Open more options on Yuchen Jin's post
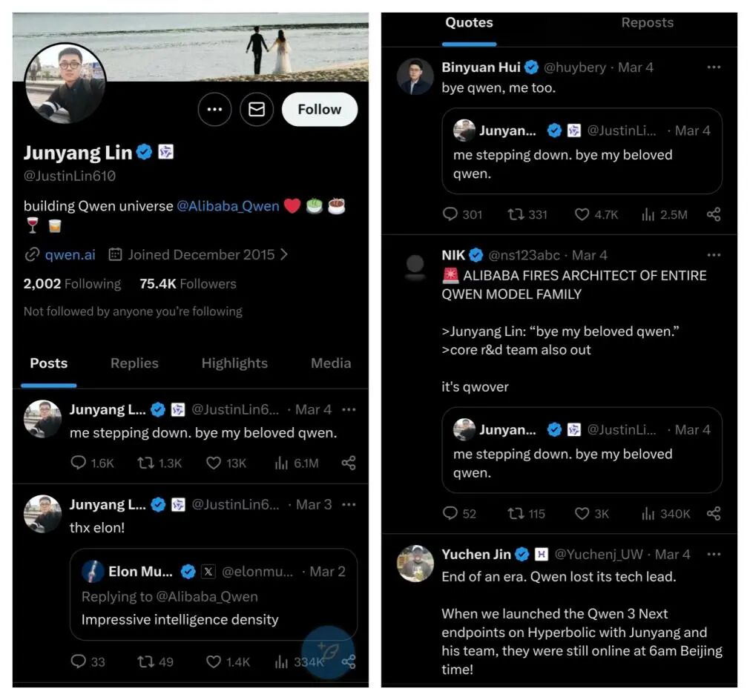 click(714, 554)
